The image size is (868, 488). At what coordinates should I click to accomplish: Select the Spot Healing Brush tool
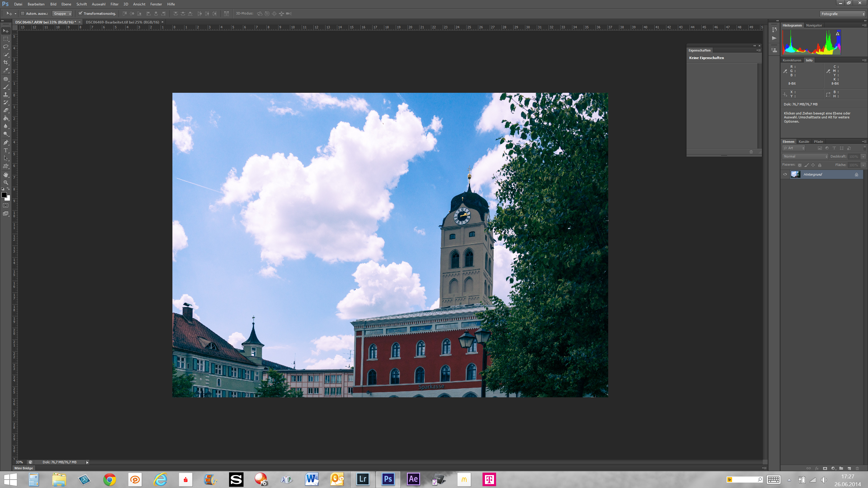coord(6,79)
